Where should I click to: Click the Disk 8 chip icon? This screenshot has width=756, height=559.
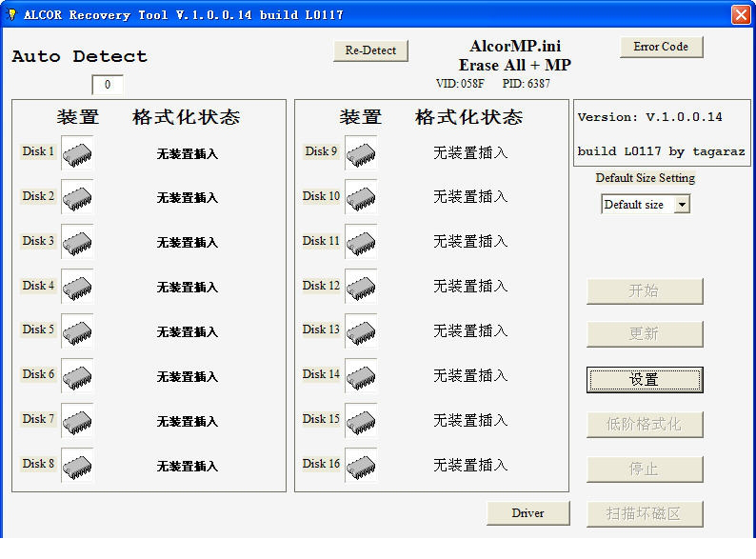pos(77,466)
